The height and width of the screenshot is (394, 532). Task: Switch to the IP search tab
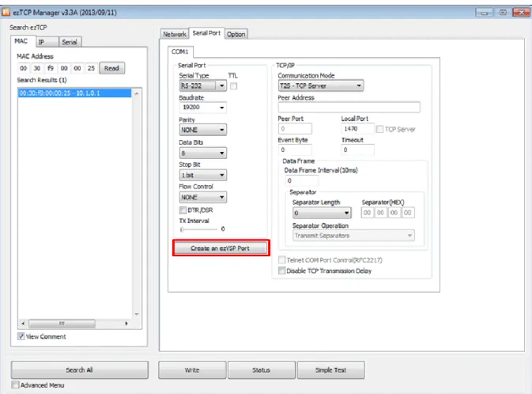point(47,42)
